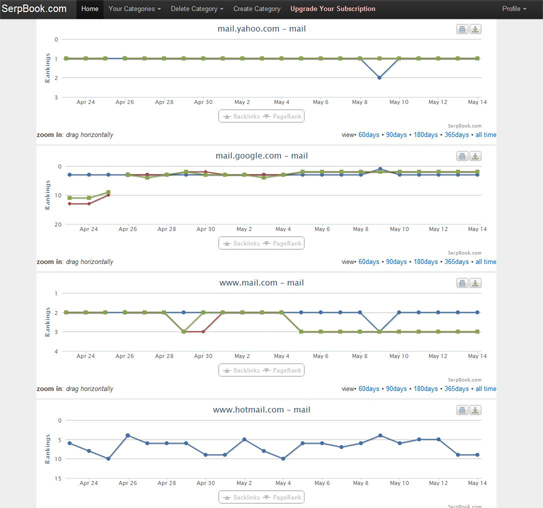
Task: Click the SerpBook.com logo
Action: click(x=34, y=9)
